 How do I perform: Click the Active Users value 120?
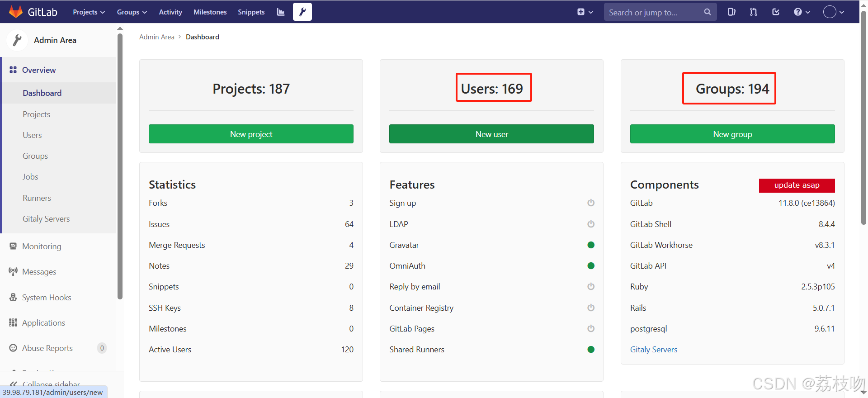pos(347,350)
